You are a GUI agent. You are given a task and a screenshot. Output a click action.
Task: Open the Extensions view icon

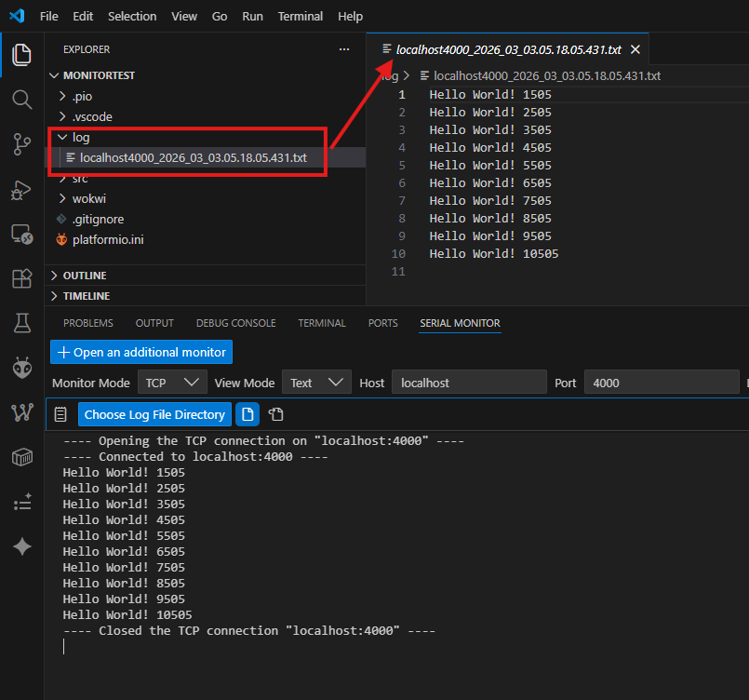(x=21, y=278)
